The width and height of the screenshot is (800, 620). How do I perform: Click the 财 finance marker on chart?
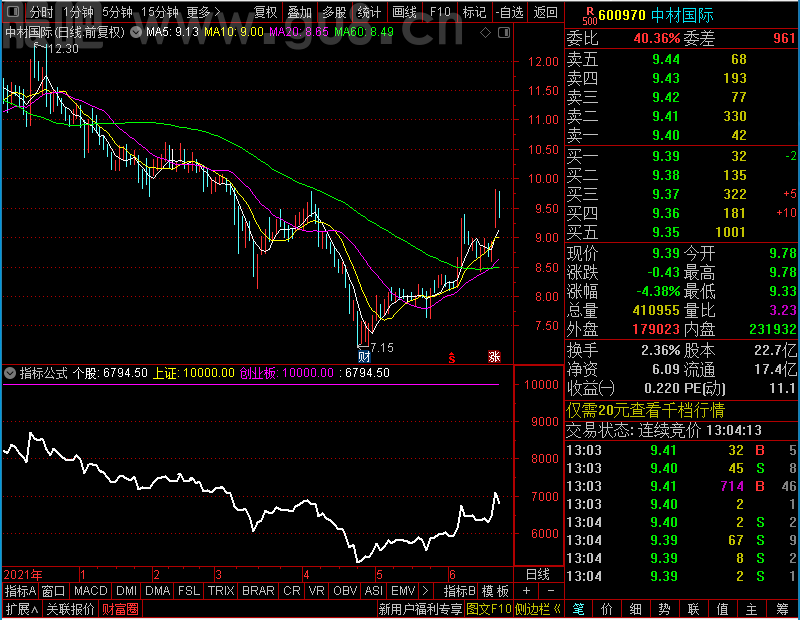[x=364, y=356]
